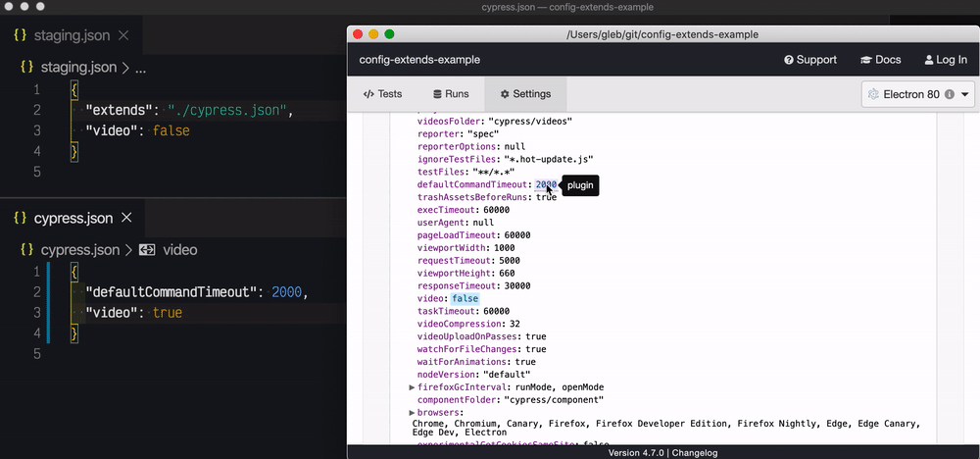Click the Settings tab gear icon
This screenshot has height=459, width=980.
pyautogui.click(x=505, y=94)
